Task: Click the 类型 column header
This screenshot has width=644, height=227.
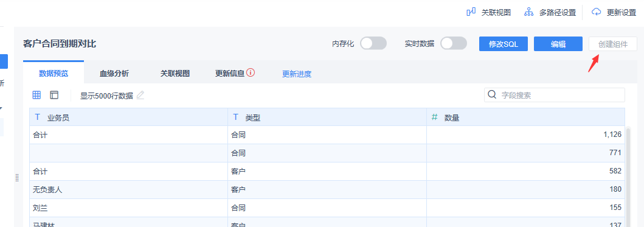Action: tap(327, 117)
